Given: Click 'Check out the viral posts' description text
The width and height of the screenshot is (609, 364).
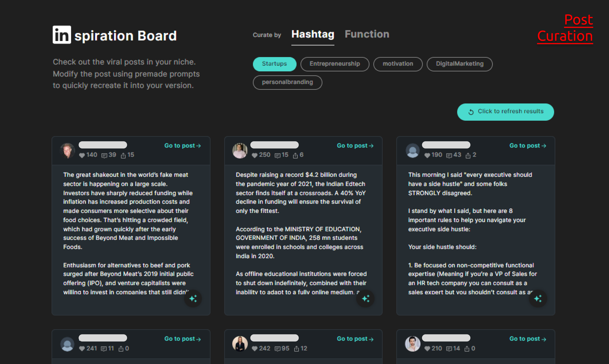Looking at the screenshot, I should tap(126, 74).
